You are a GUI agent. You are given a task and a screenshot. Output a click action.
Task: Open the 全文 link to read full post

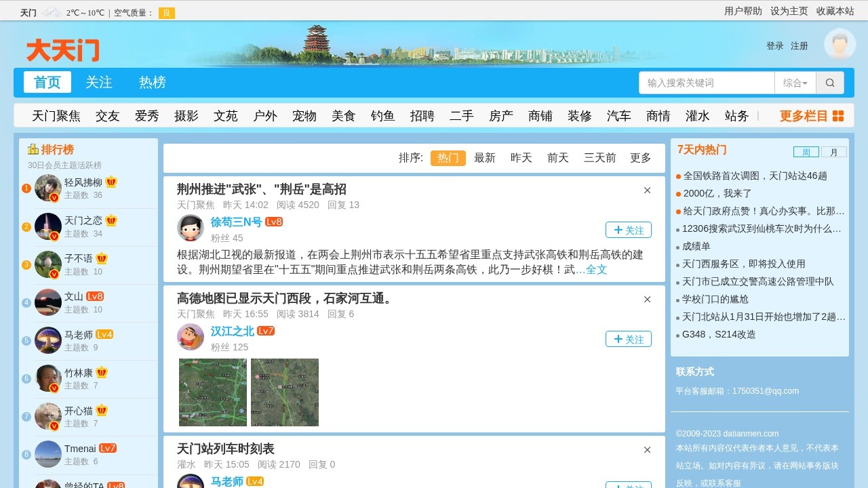(x=596, y=269)
